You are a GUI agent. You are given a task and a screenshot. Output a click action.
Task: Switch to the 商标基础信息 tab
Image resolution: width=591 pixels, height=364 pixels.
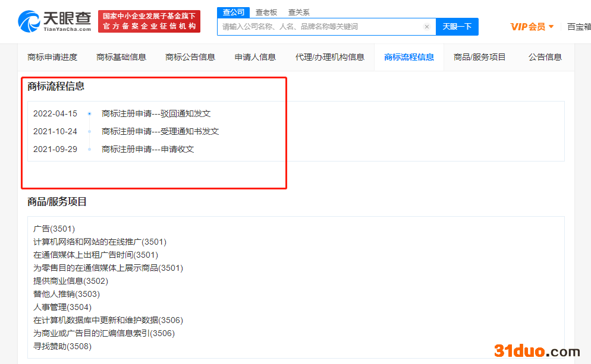121,57
